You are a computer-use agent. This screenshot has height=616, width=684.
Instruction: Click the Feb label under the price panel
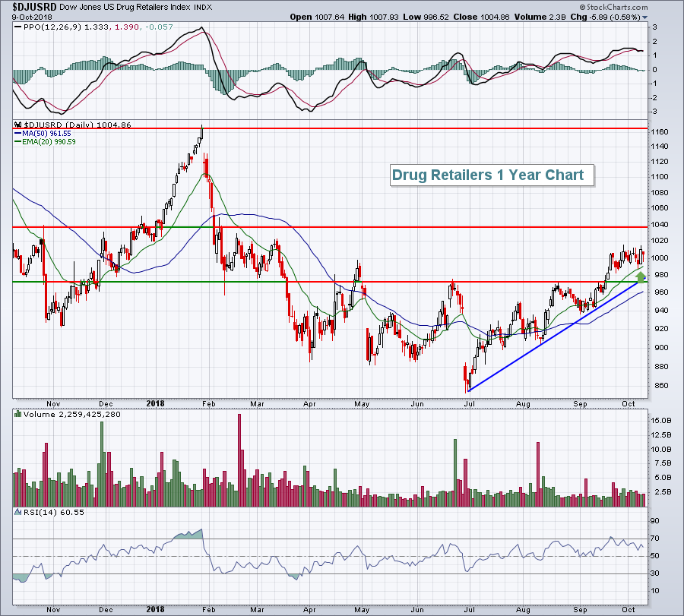208,403
